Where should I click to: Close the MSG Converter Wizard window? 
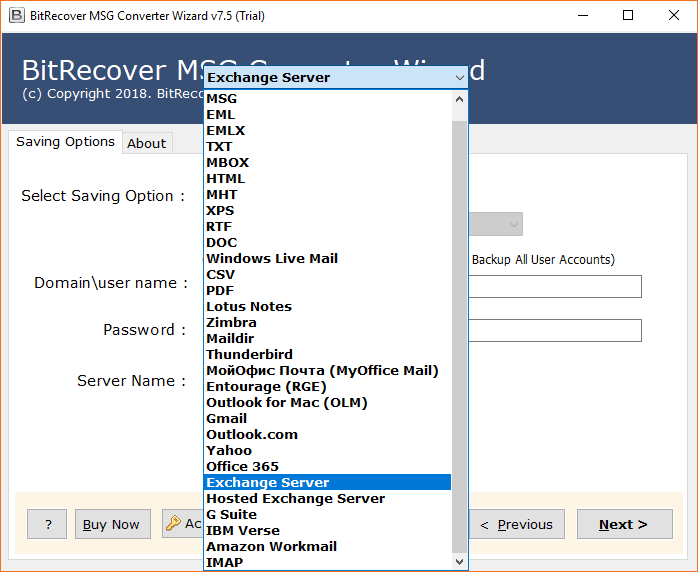coord(674,16)
